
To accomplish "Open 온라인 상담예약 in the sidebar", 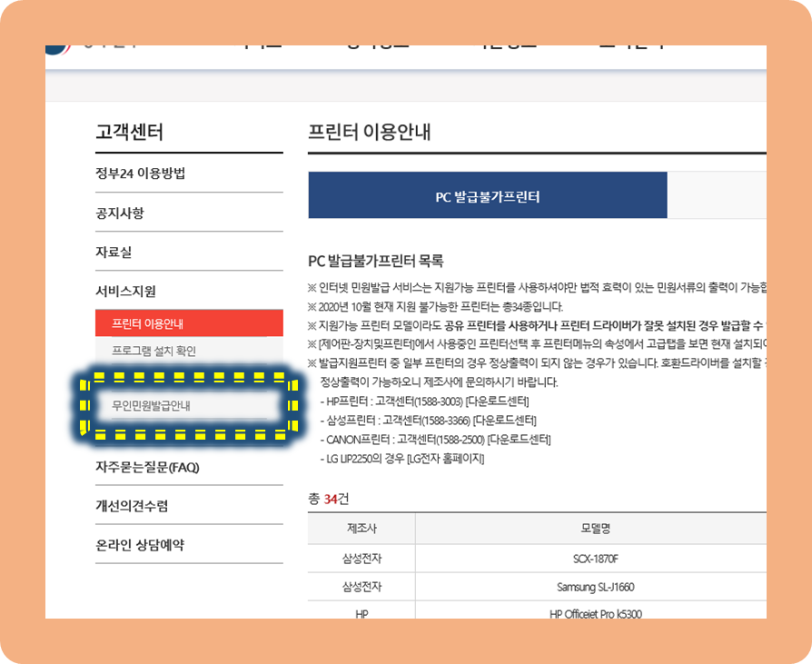I will (x=140, y=545).
